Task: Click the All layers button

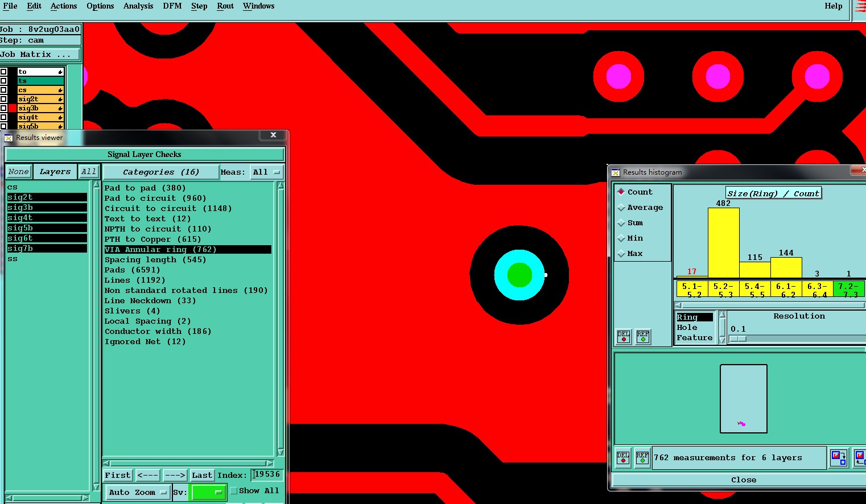Action: (89, 172)
